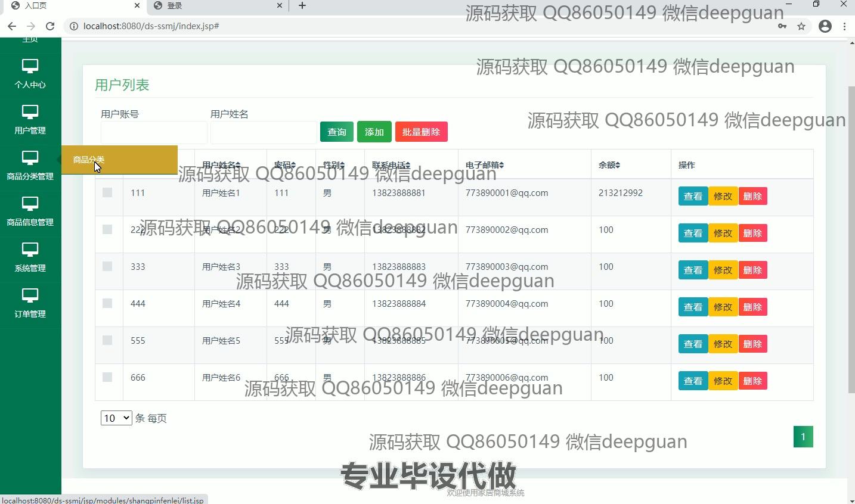
Task: Edit user 111 with 修改 button
Action: pos(723,196)
